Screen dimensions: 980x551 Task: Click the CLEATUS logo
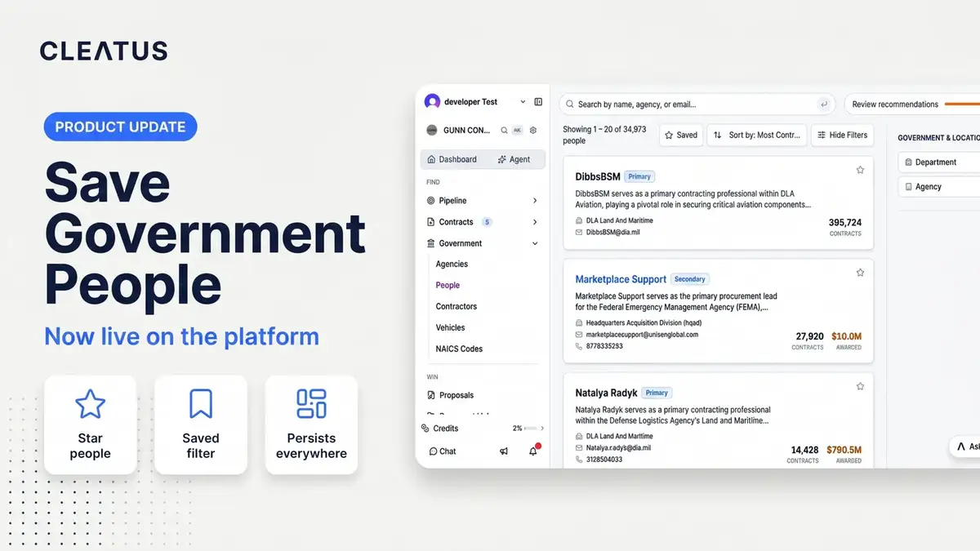[104, 51]
